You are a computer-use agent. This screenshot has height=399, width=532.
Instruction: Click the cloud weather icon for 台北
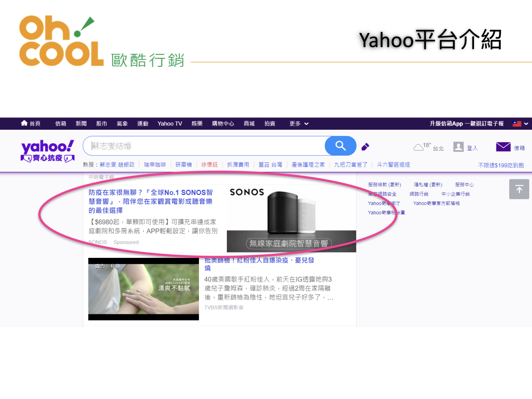(x=418, y=147)
